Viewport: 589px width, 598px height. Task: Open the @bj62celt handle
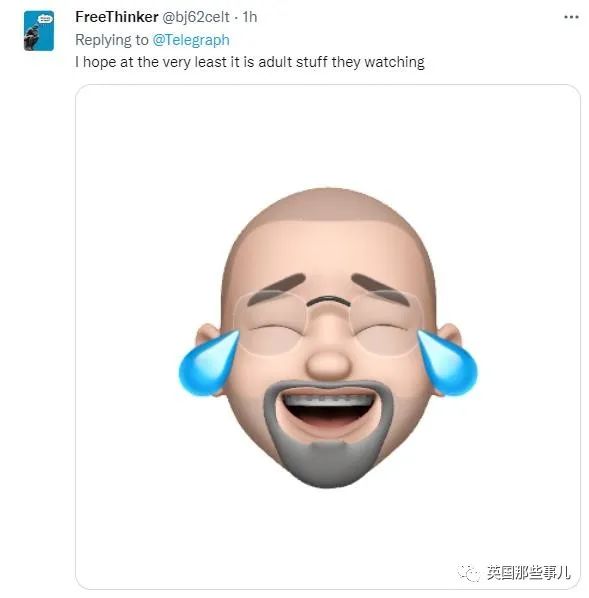(196, 17)
